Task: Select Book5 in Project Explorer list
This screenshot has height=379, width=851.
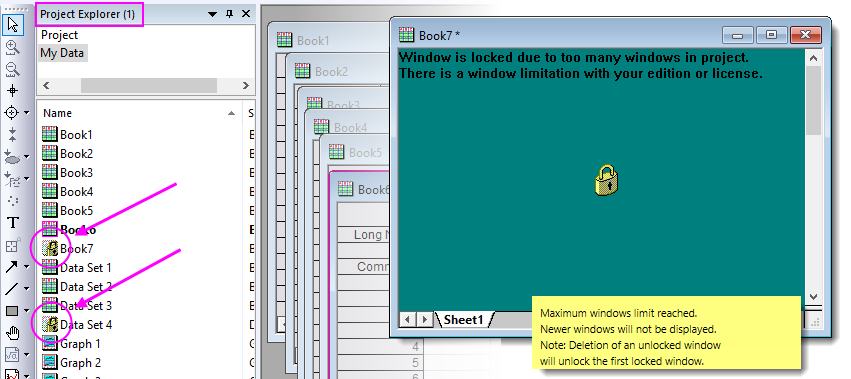Action: point(77,211)
